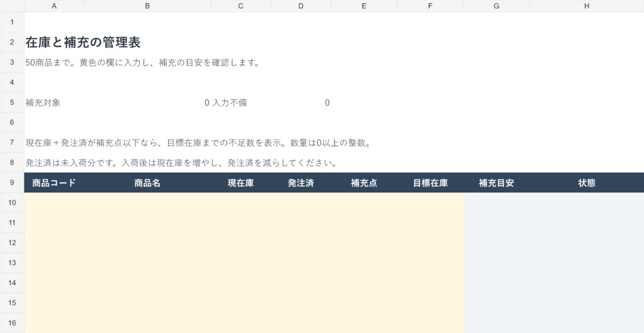Viewport: 644px width, 333px height.
Task: Select row 12 header
Action: (x=12, y=243)
